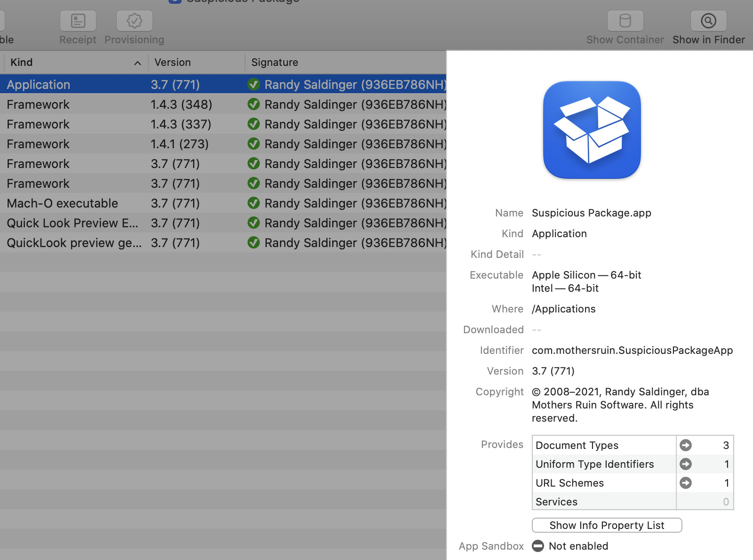Select Framework row version 1.4.3 (348)
753x560 pixels.
tap(223, 104)
